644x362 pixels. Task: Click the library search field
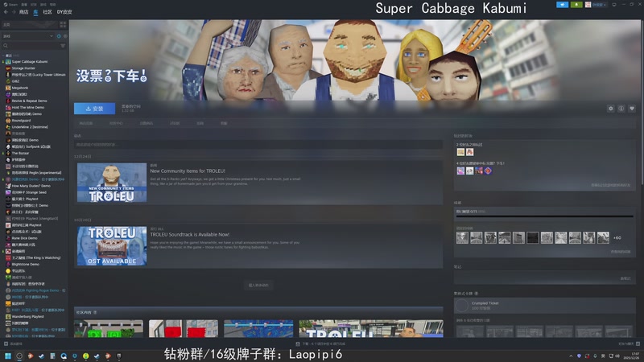pos(31,46)
